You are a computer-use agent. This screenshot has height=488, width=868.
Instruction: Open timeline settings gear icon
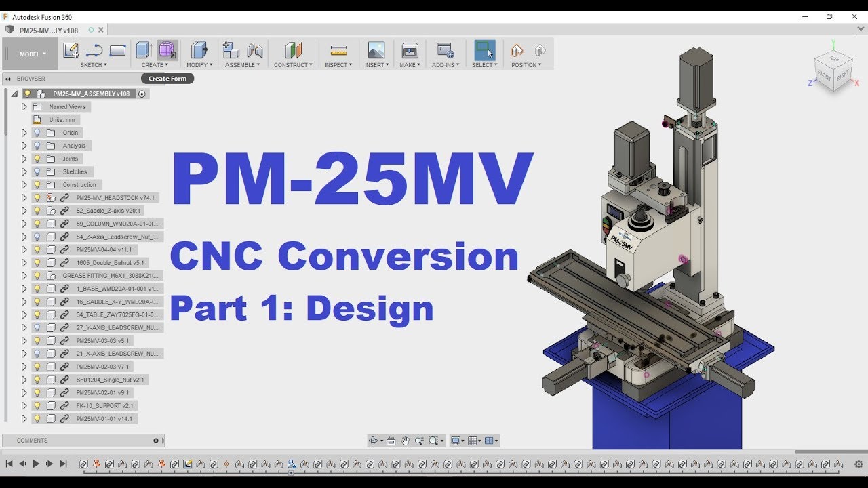(859, 464)
